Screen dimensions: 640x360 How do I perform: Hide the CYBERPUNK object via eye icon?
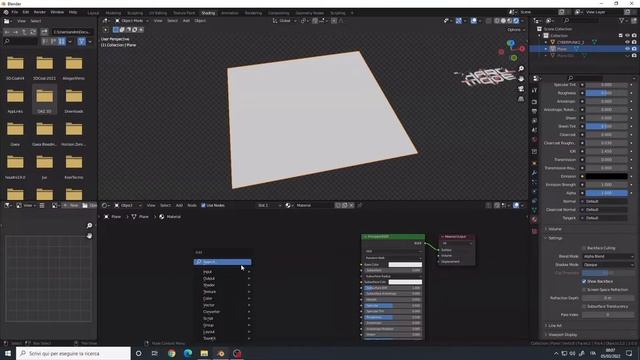627,42
